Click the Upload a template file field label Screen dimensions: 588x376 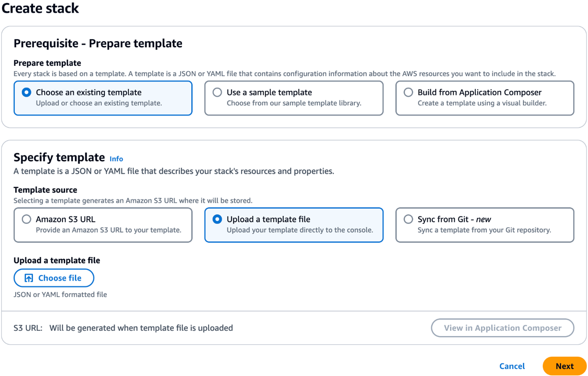point(57,261)
